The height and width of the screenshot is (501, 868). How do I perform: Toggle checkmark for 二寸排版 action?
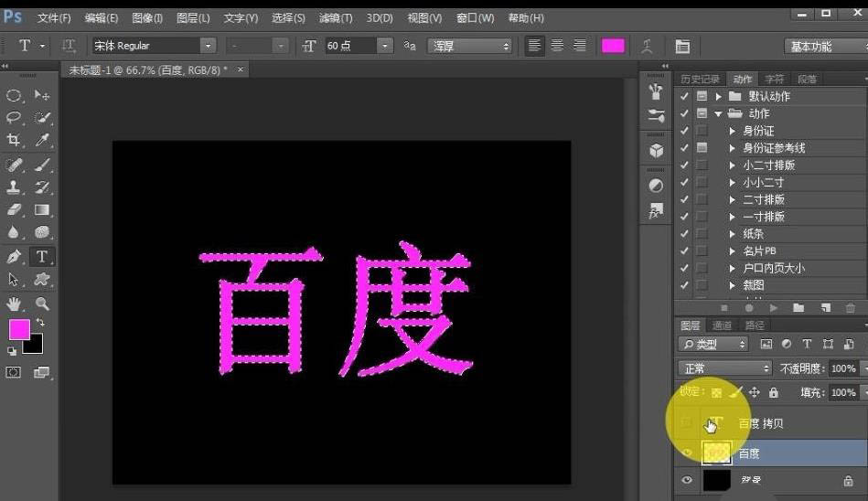pyautogui.click(x=685, y=199)
